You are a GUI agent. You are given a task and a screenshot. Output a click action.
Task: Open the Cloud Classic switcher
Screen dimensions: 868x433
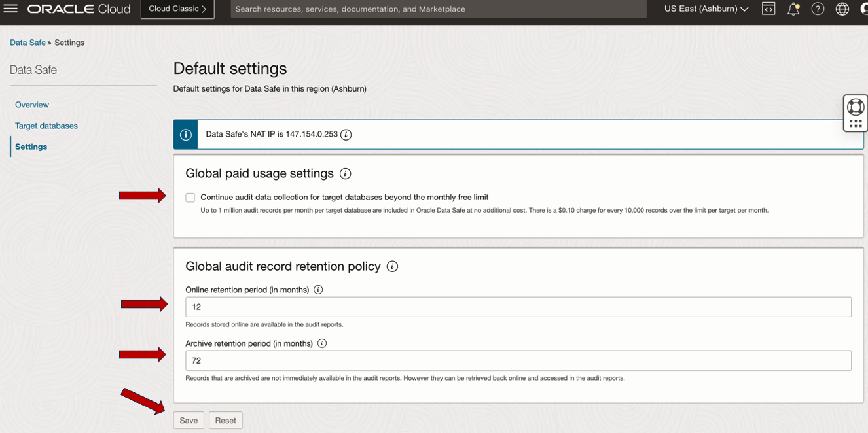[177, 9]
